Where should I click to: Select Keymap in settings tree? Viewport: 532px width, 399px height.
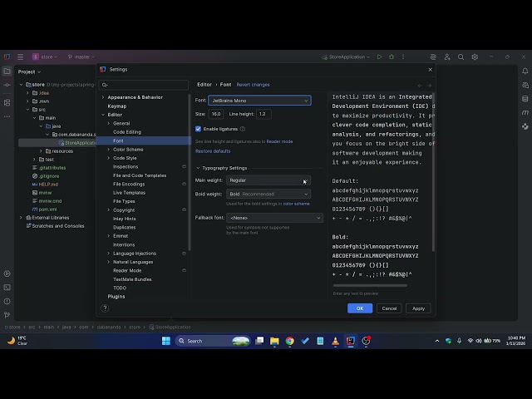tap(117, 106)
